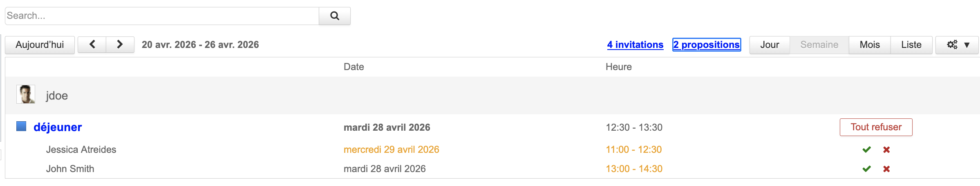Switch to Jour view
This screenshot has height=186, width=980.
[770, 45]
